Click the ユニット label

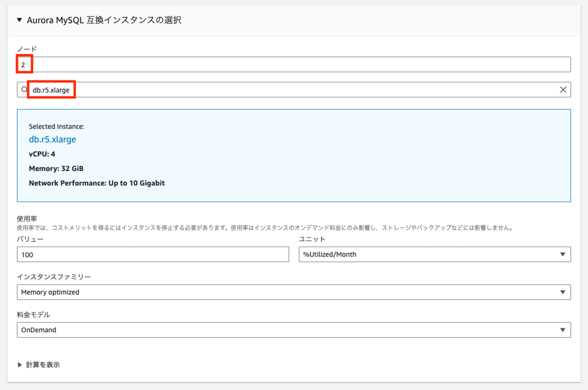click(312, 239)
